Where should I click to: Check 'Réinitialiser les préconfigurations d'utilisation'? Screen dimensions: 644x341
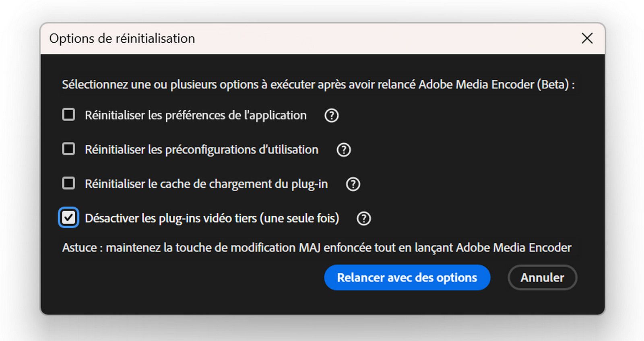68,149
